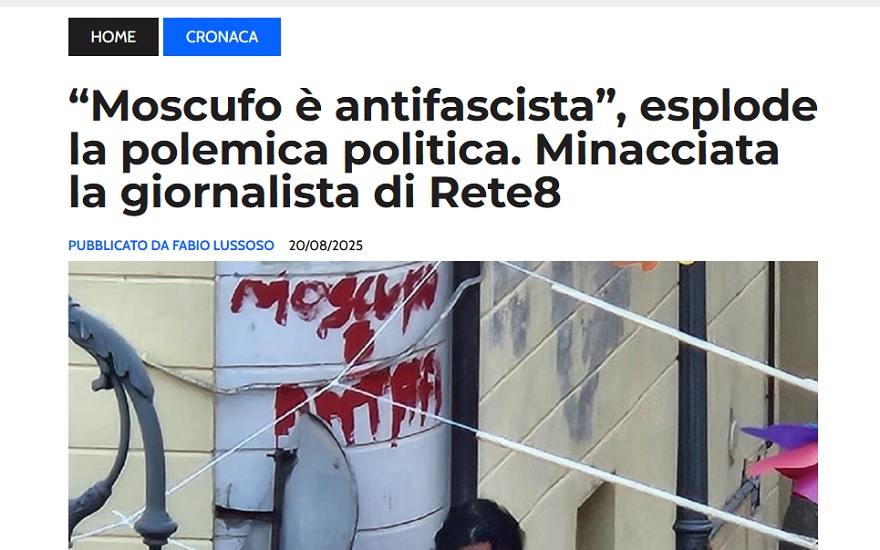Viewport: 880px width, 550px height.
Task: Click the orange decoration at photo top
Action: [635, 265]
